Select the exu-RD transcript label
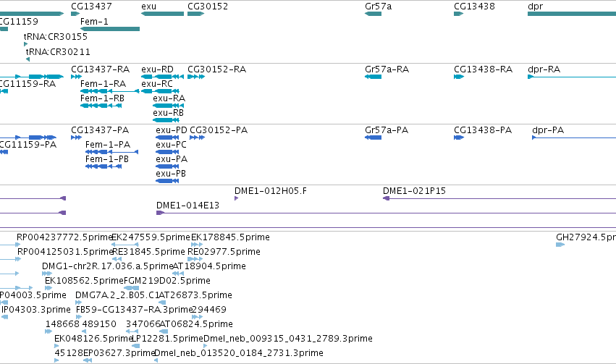This screenshot has height=364, width=616. 157,69
